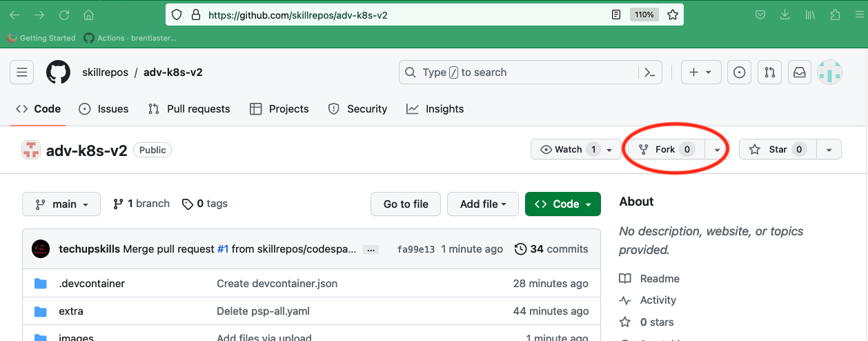The width and height of the screenshot is (868, 341).
Task: Click the user avatar in header
Action: point(829,72)
